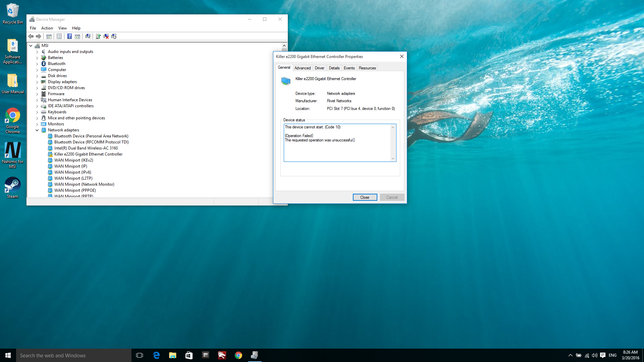This screenshot has width=644, height=362.
Task: Expand Audio inputs and outputs category
Action: tap(37, 52)
